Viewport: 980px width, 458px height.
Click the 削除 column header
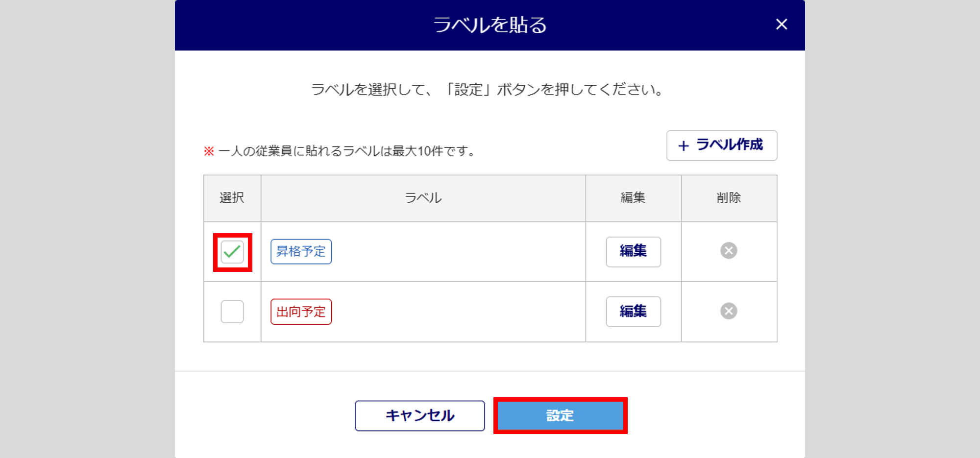pos(729,198)
